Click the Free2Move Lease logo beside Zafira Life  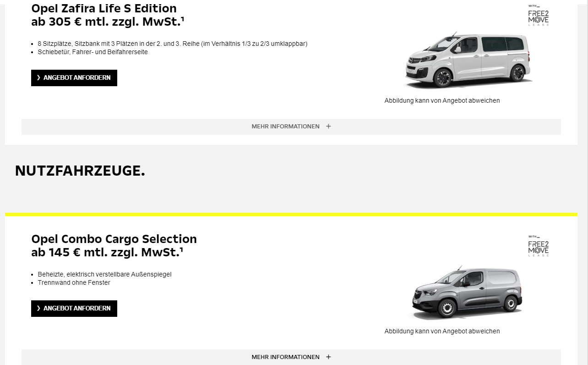(538, 16)
